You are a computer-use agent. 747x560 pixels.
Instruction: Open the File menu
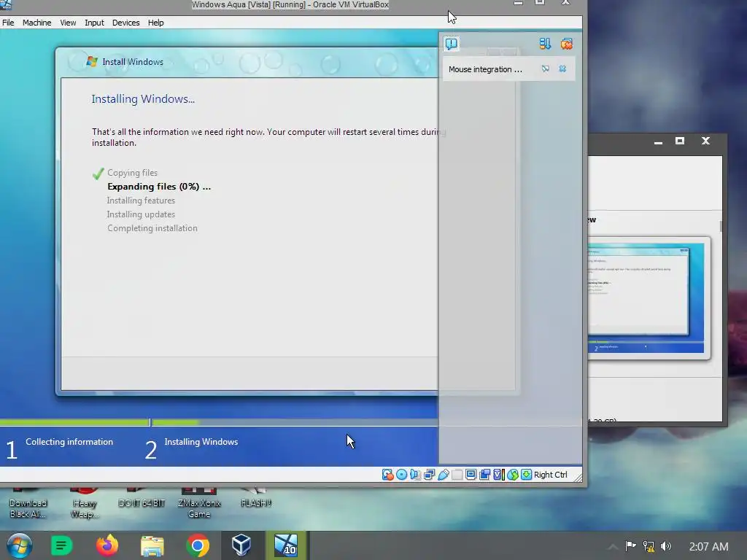8,23
